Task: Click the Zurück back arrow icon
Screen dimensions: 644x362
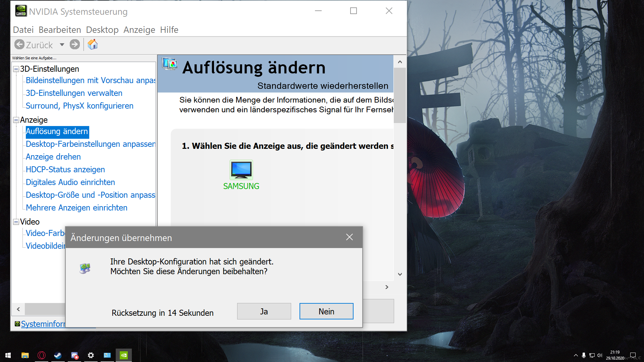Action: pos(19,45)
